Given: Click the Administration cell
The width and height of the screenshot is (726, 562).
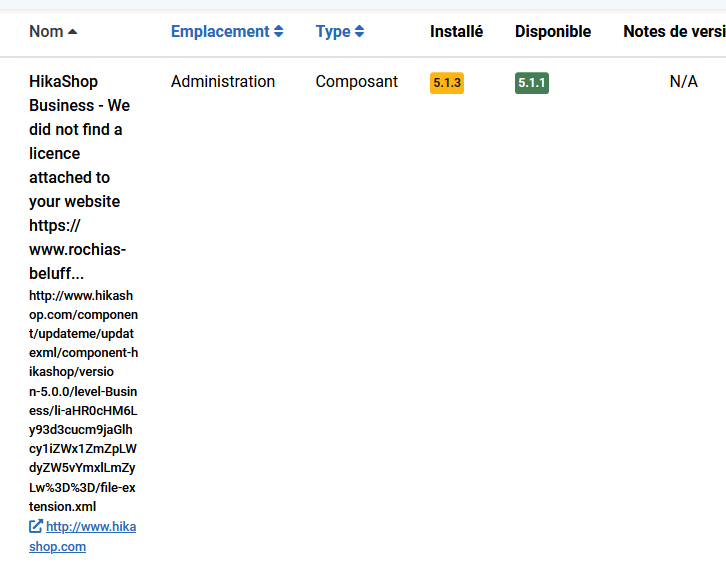Looking at the screenshot, I should point(223,81).
